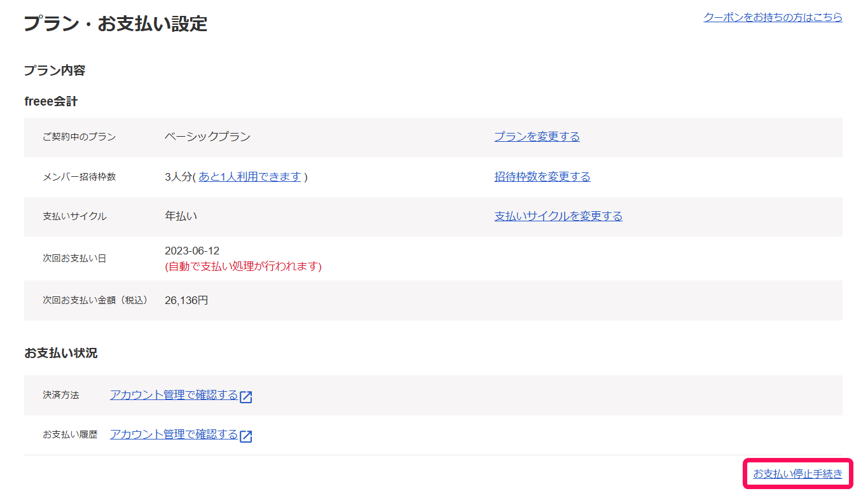This screenshot has width=868, height=498.
Task: Click the あと1人利用できます link
Action: (x=249, y=177)
